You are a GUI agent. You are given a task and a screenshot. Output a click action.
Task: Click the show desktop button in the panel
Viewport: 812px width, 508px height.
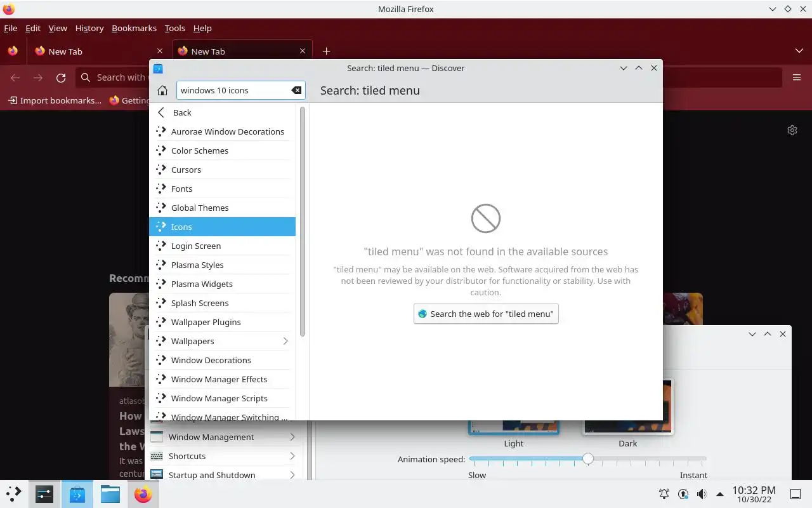[x=795, y=494]
